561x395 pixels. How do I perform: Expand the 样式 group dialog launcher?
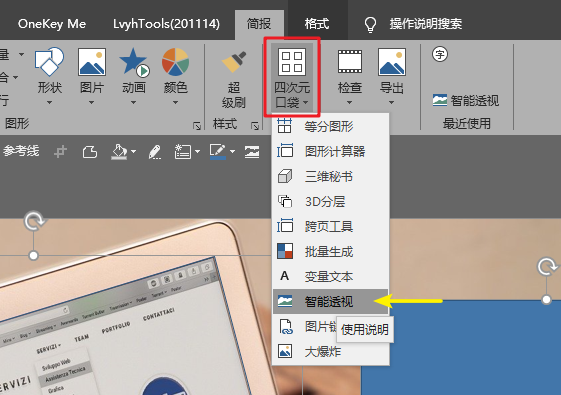click(x=255, y=126)
